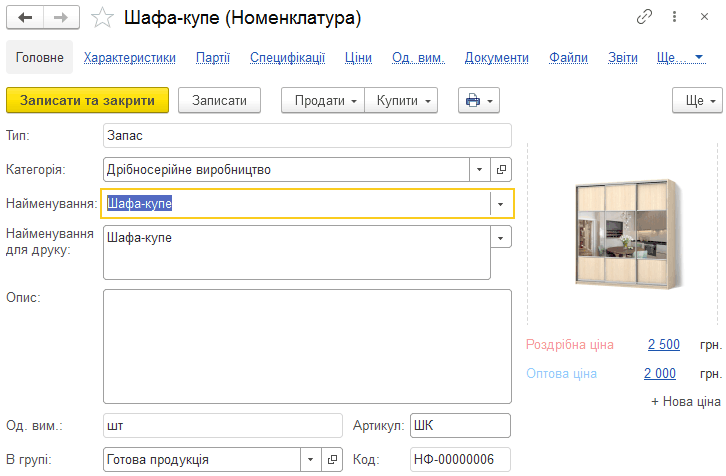Open the Од. вим. tab

click(418, 57)
